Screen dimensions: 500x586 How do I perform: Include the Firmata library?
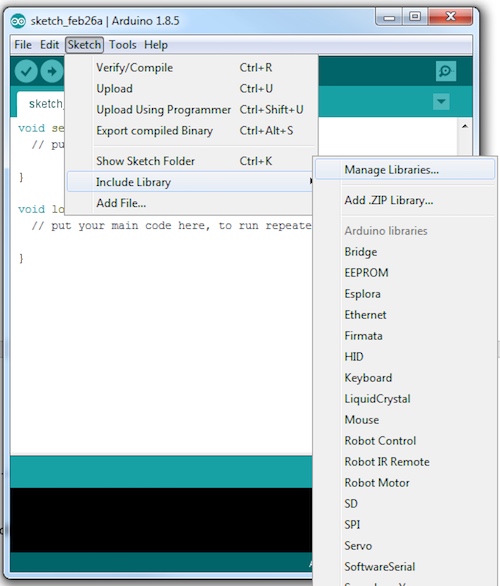click(x=405, y=336)
